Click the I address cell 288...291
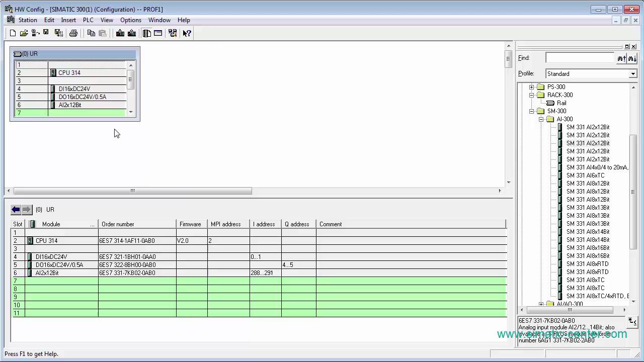This screenshot has width=644, height=362. [x=265, y=273]
